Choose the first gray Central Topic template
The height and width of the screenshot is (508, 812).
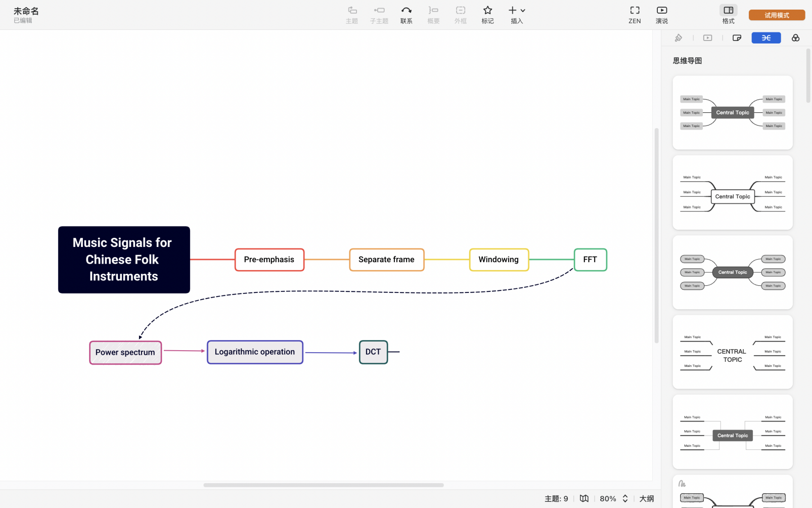tap(732, 113)
